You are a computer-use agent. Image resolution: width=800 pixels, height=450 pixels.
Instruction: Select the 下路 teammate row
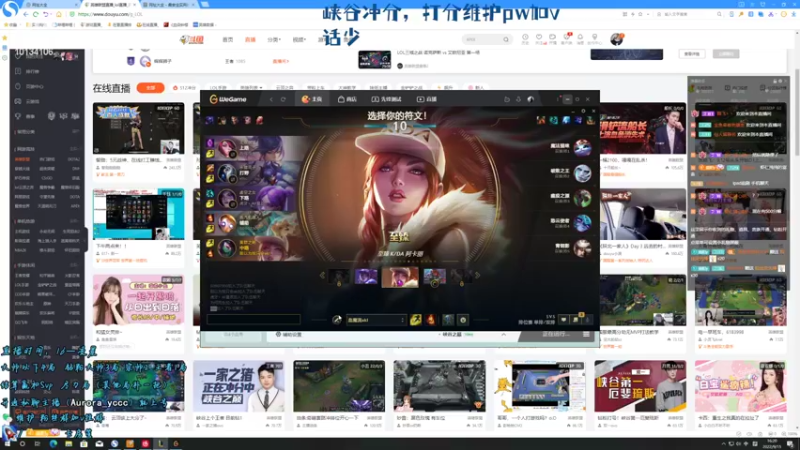click(253, 198)
